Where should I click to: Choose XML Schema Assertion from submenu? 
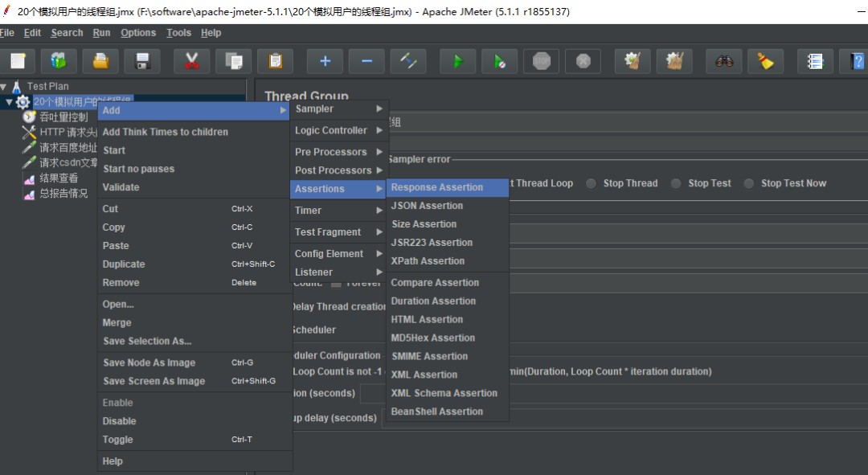tap(448, 393)
